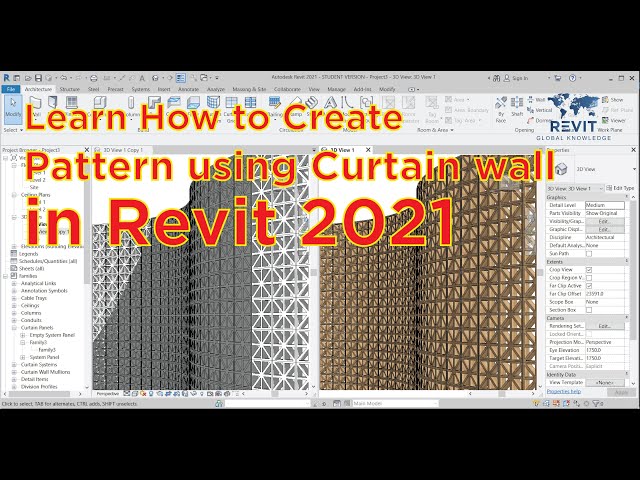The height and width of the screenshot is (480, 640).
Task: Click the Undo arrow icon
Action: [64, 78]
